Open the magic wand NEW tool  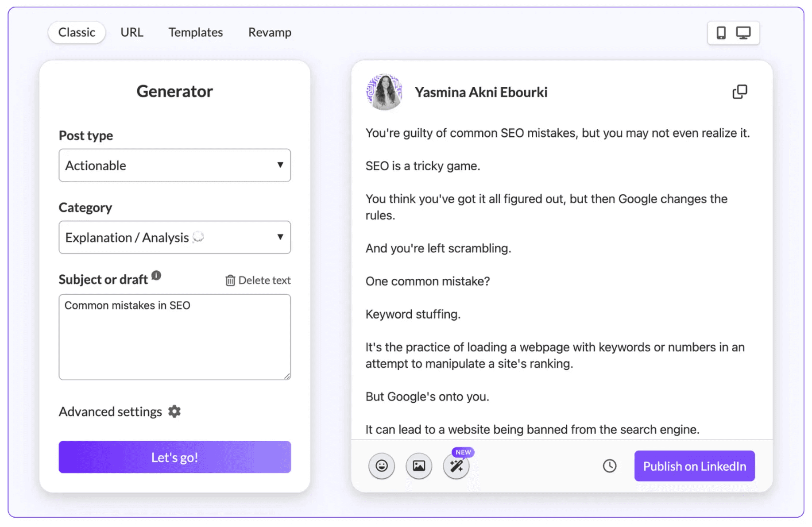point(456,465)
